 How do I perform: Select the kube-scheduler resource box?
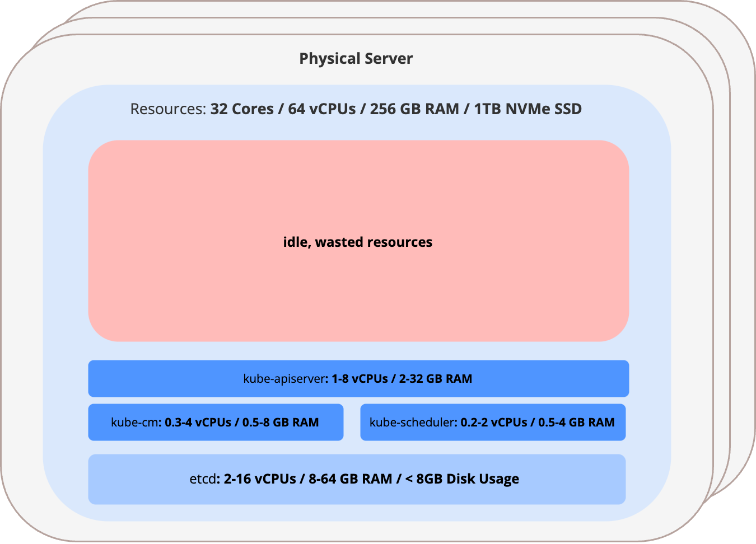pos(493,422)
